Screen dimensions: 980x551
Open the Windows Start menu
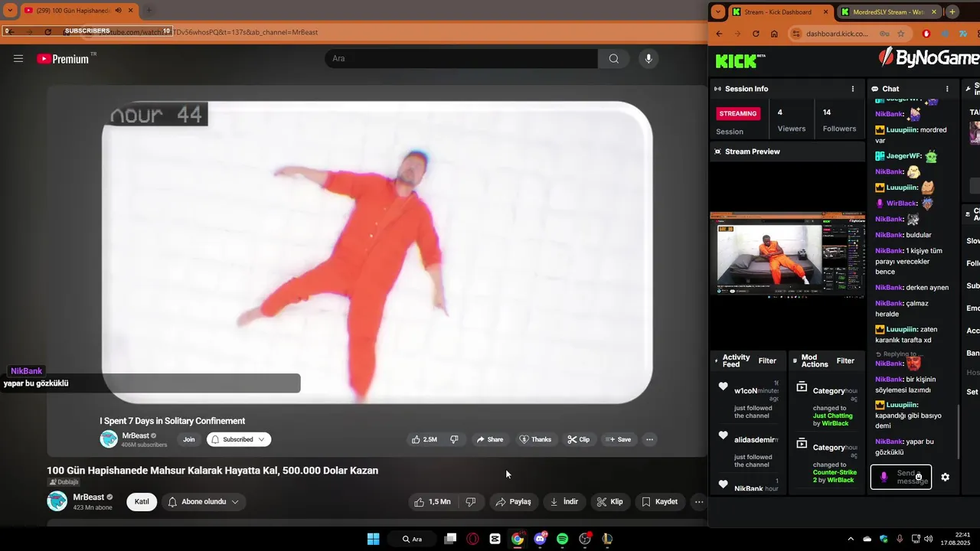(x=373, y=539)
